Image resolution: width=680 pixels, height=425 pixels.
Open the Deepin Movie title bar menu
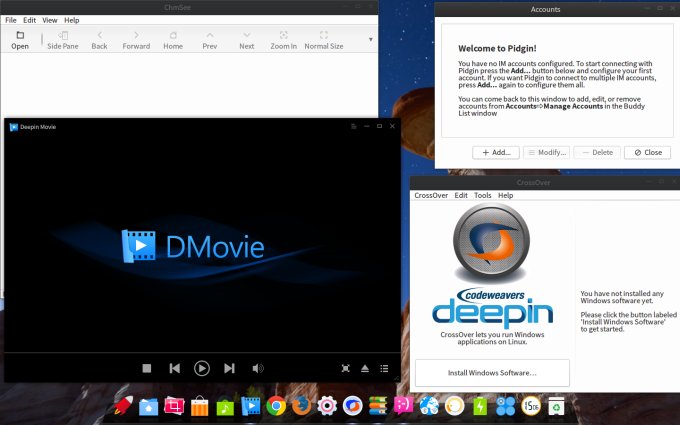(x=353, y=127)
